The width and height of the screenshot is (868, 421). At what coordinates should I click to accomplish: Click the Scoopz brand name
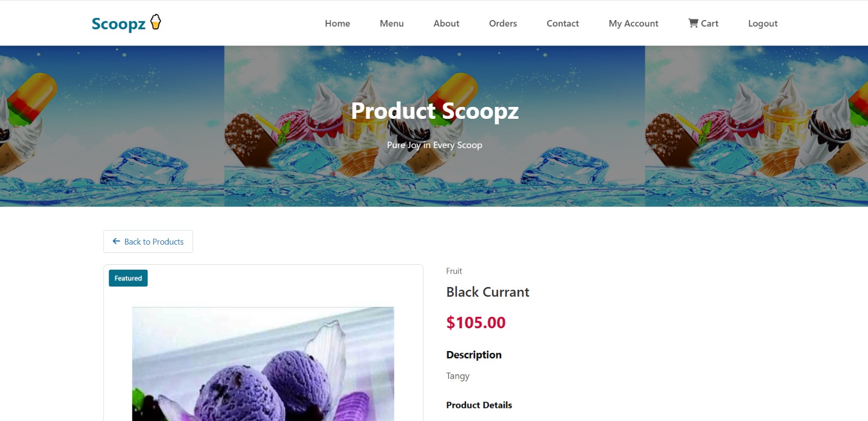point(118,24)
